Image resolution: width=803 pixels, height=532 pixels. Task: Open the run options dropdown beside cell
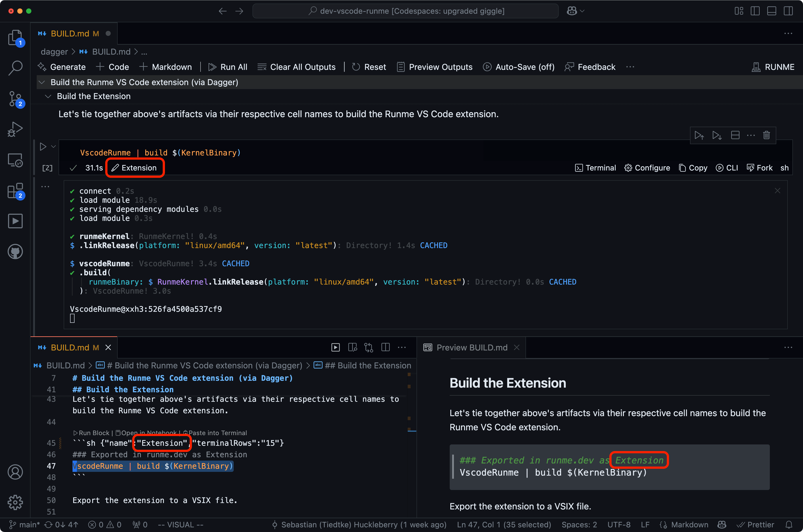(54, 147)
